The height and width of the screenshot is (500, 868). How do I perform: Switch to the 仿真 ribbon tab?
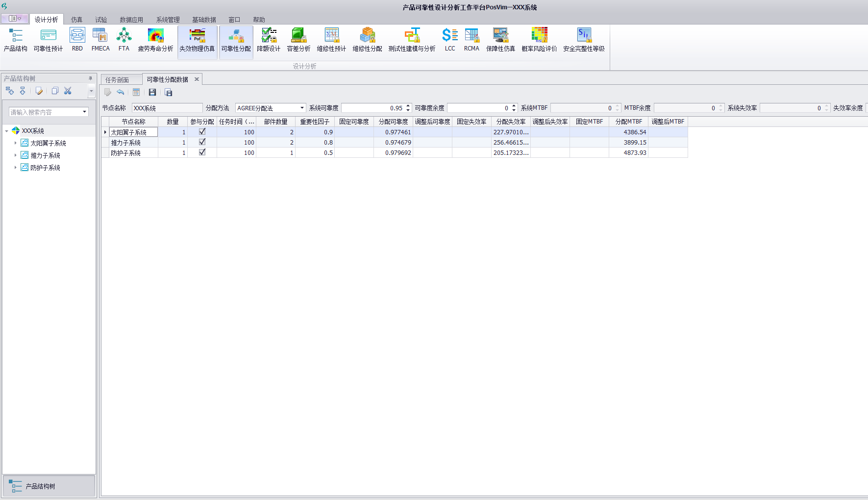click(x=76, y=20)
